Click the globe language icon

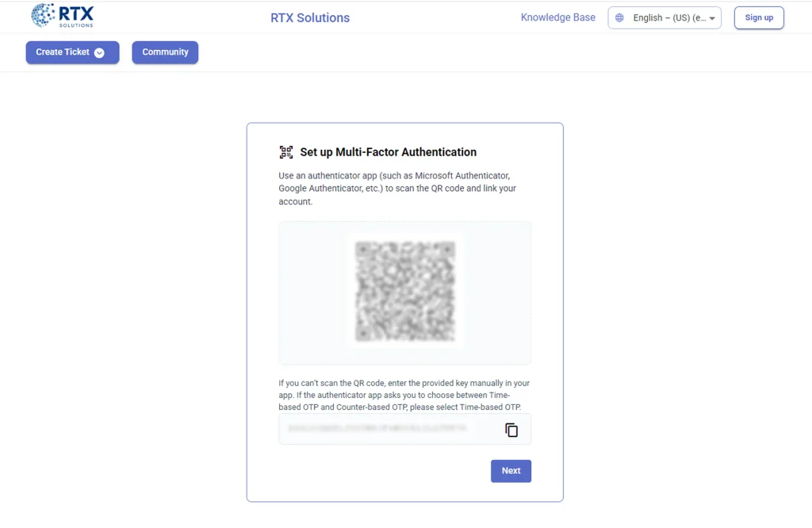tap(619, 17)
